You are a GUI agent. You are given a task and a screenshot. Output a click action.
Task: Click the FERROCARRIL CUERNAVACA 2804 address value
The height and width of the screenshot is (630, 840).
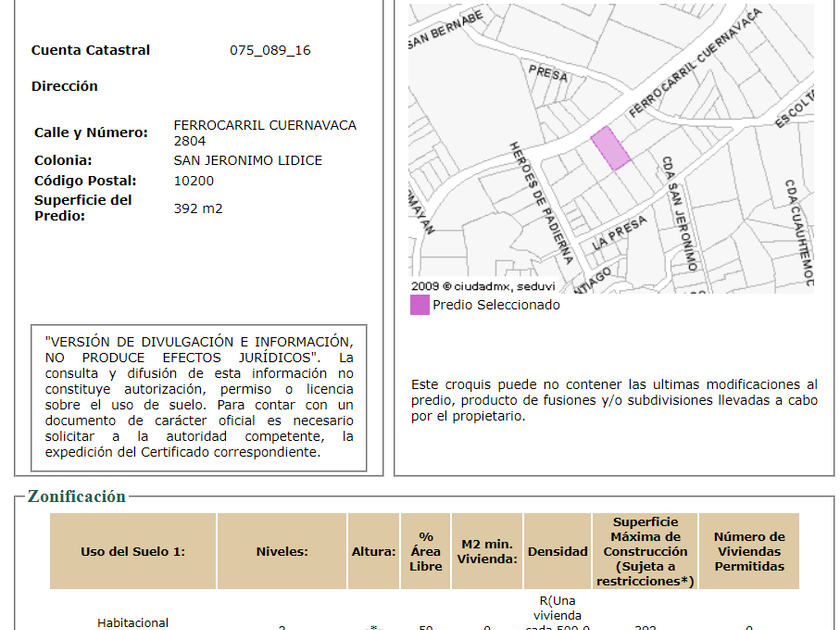tap(265, 133)
